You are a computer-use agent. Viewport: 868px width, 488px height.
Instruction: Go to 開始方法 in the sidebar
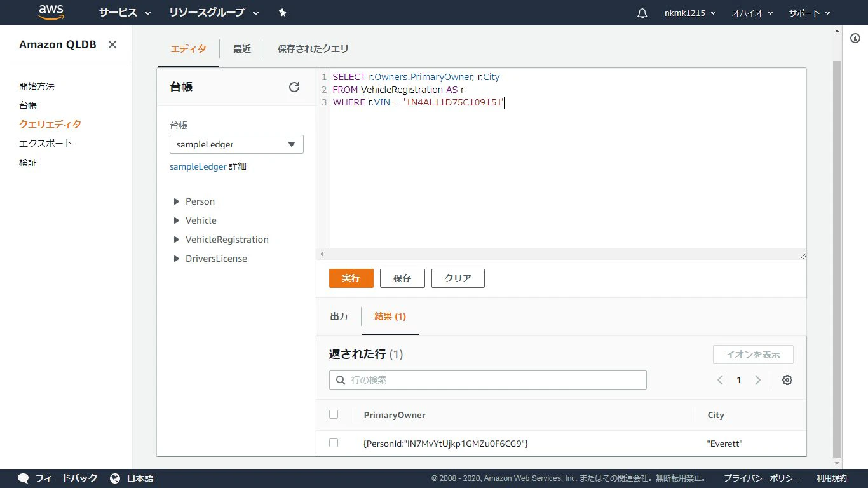coord(37,86)
